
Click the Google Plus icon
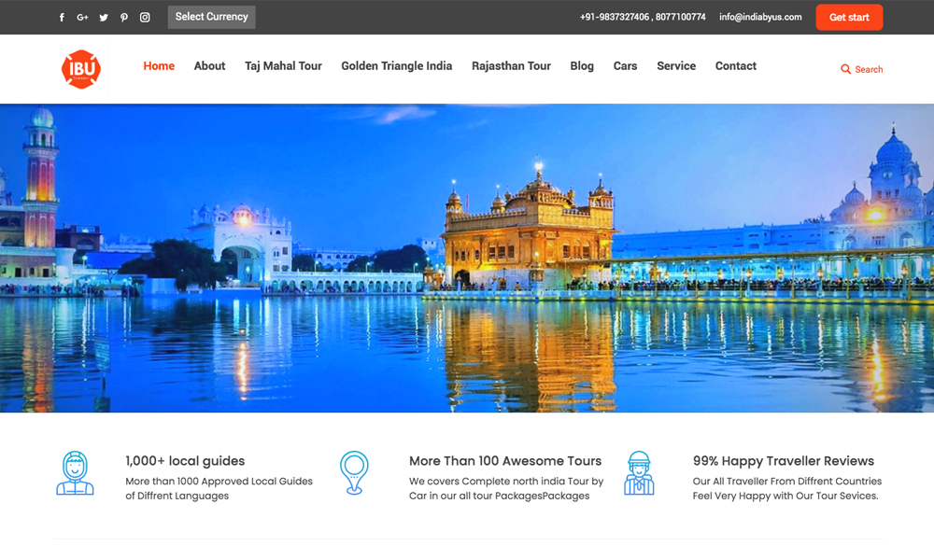[82, 18]
